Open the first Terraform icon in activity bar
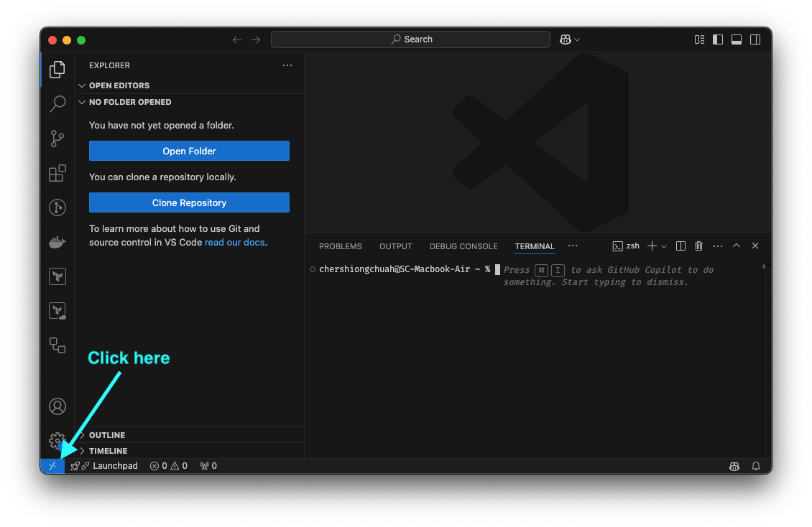 [x=57, y=276]
